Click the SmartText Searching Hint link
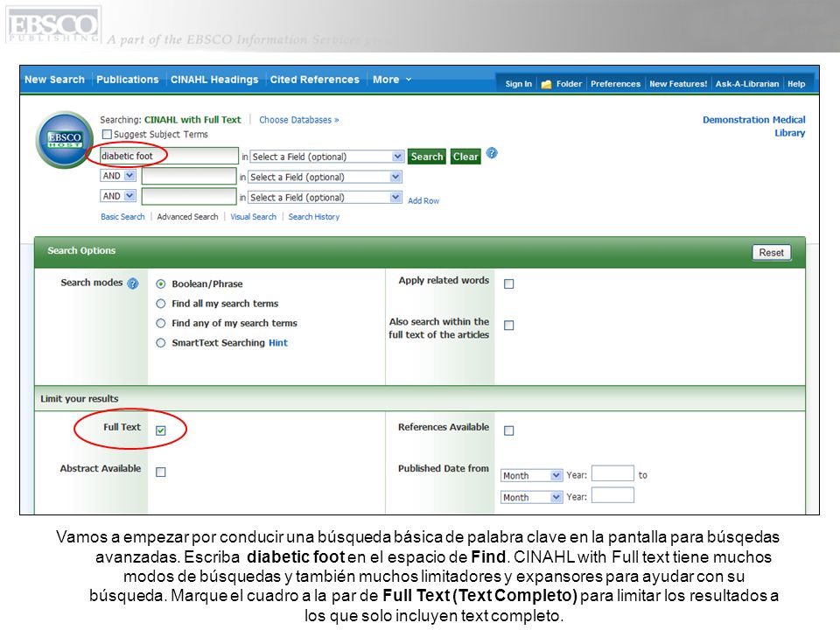Viewport: 840px width, 630px height. [x=278, y=343]
